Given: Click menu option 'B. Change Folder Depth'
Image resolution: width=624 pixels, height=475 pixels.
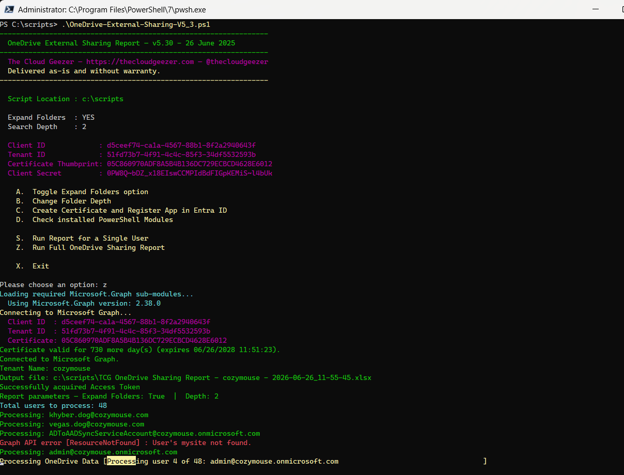Looking at the screenshot, I should pyautogui.click(x=63, y=201).
